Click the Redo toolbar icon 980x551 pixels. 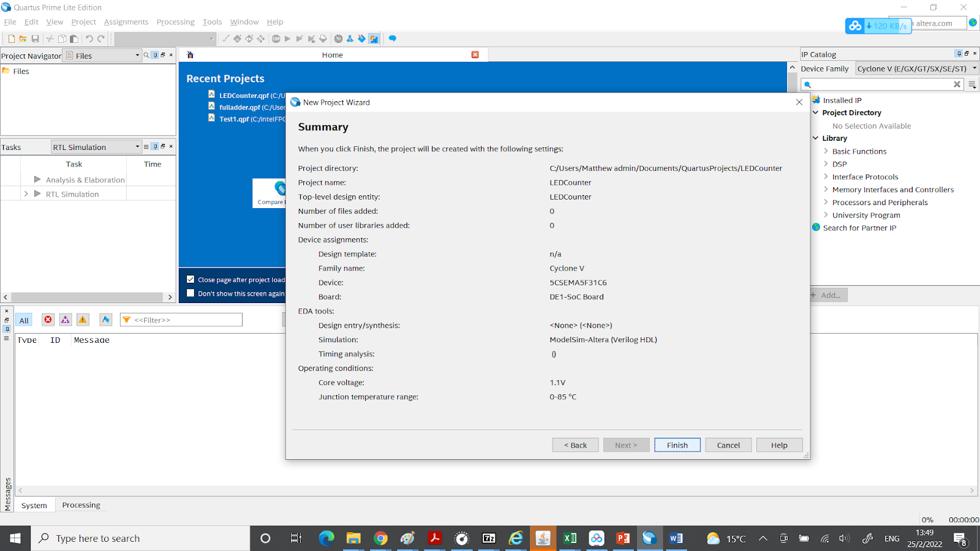(x=101, y=39)
